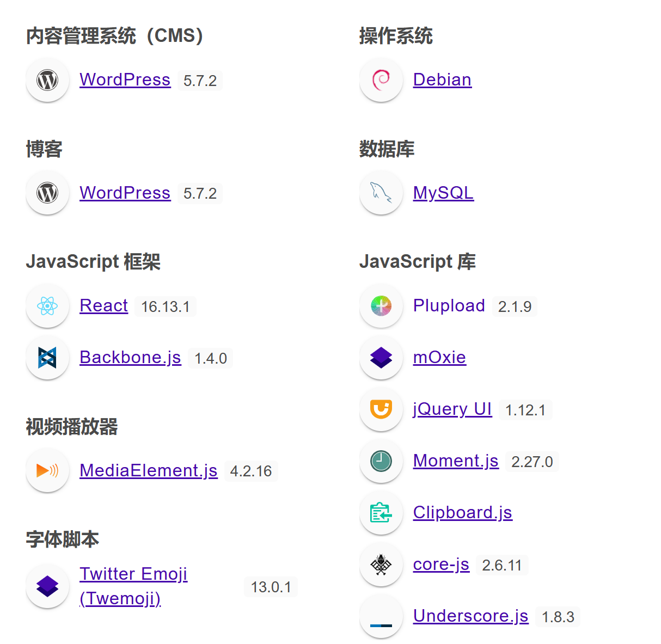Screen dimensions: 661x644
Task: Click the Backbone.js icon
Action: click(47, 358)
